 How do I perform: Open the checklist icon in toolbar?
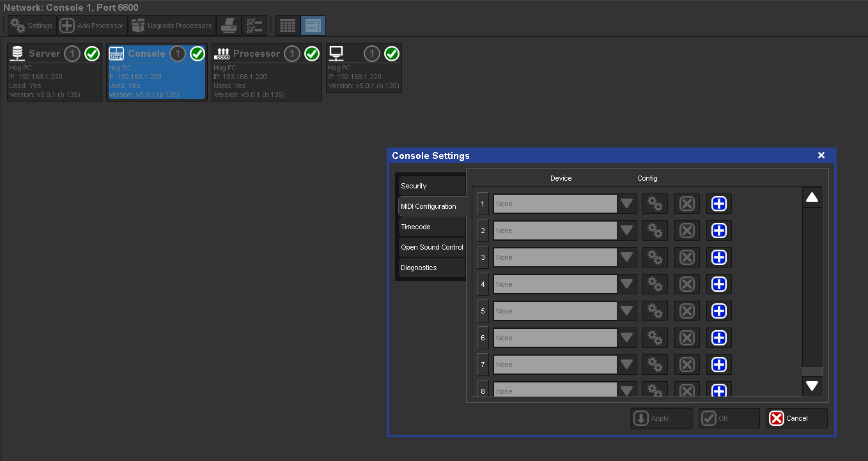[254, 26]
